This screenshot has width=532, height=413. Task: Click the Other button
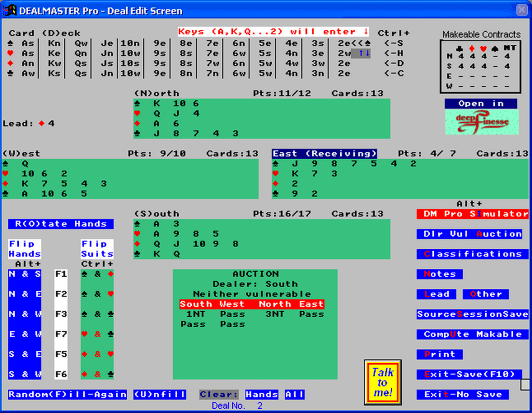486,294
